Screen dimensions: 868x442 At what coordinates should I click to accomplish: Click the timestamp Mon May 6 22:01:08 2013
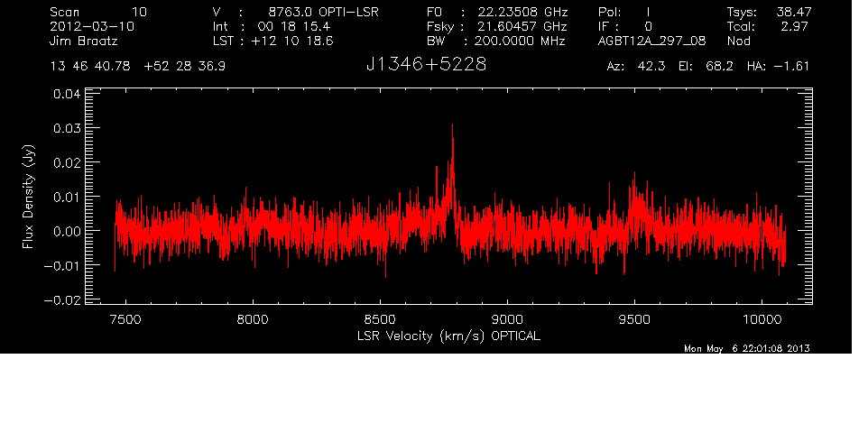747,348
